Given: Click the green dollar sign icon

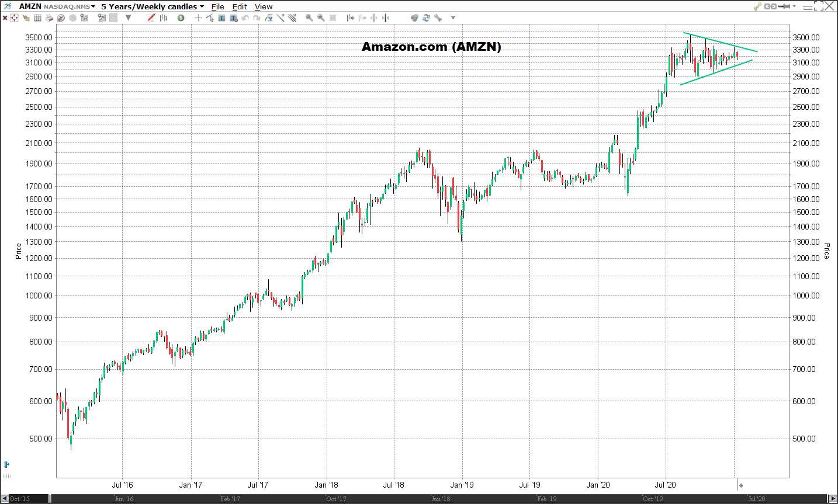Looking at the screenshot, I should pos(181,18).
